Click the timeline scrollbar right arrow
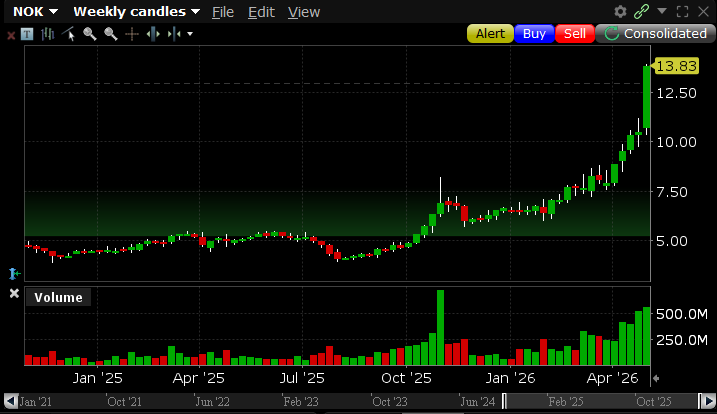 pyautogui.click(x=709, y=401)
